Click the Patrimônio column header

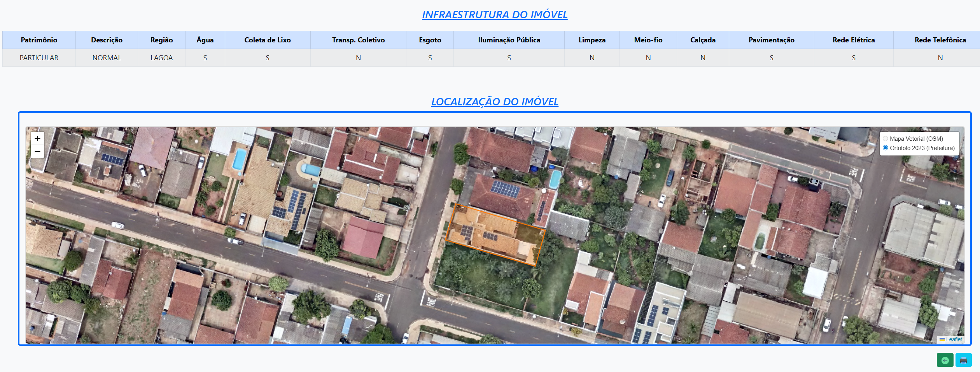click(39, 40)
